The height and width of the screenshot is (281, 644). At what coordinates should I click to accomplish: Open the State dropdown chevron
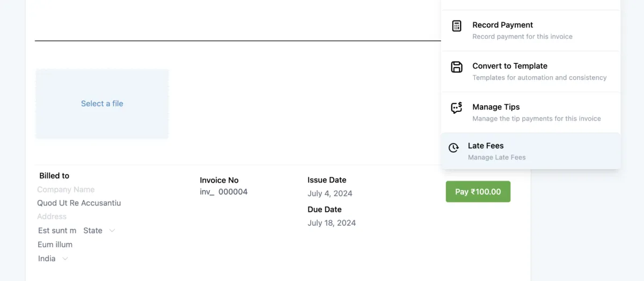coord(112,230)
